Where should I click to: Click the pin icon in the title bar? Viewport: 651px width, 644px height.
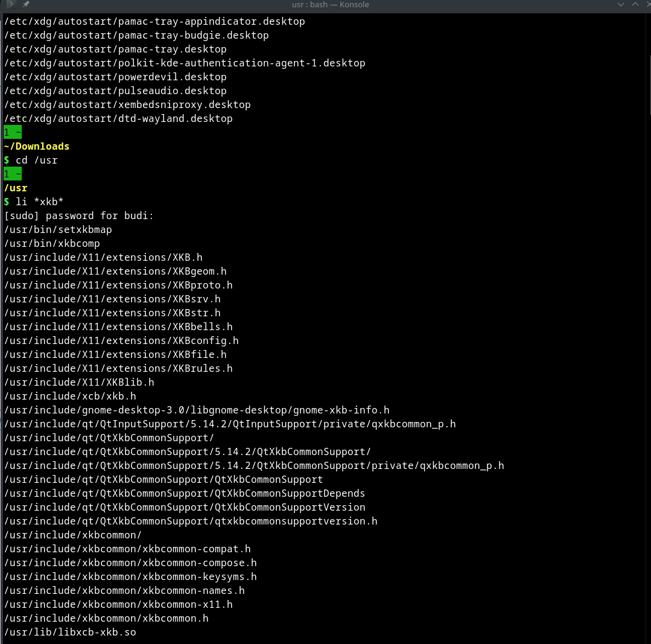click(x=24, y=4)
